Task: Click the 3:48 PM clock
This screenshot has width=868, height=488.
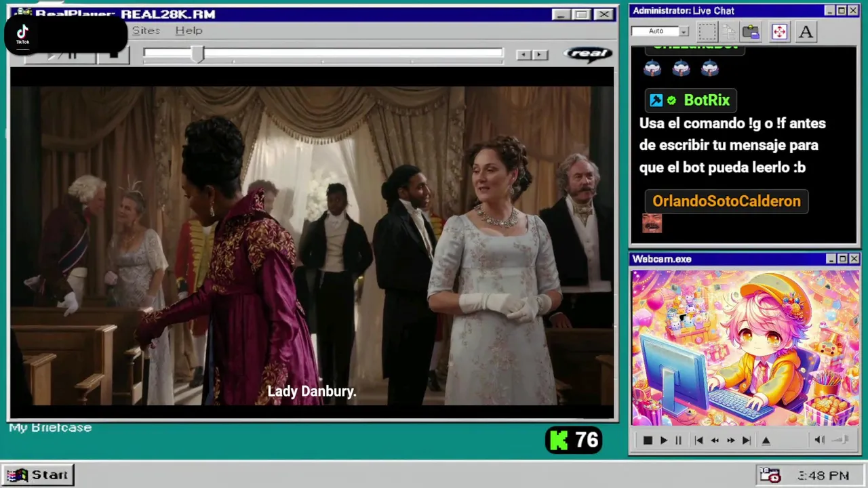Action: tap(823, 476)
